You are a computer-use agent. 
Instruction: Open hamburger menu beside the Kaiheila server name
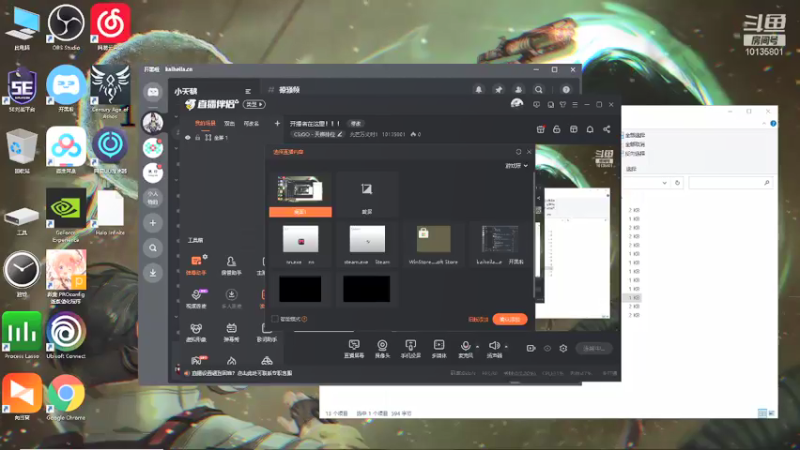pyautogui.click(x=248, y=91)
